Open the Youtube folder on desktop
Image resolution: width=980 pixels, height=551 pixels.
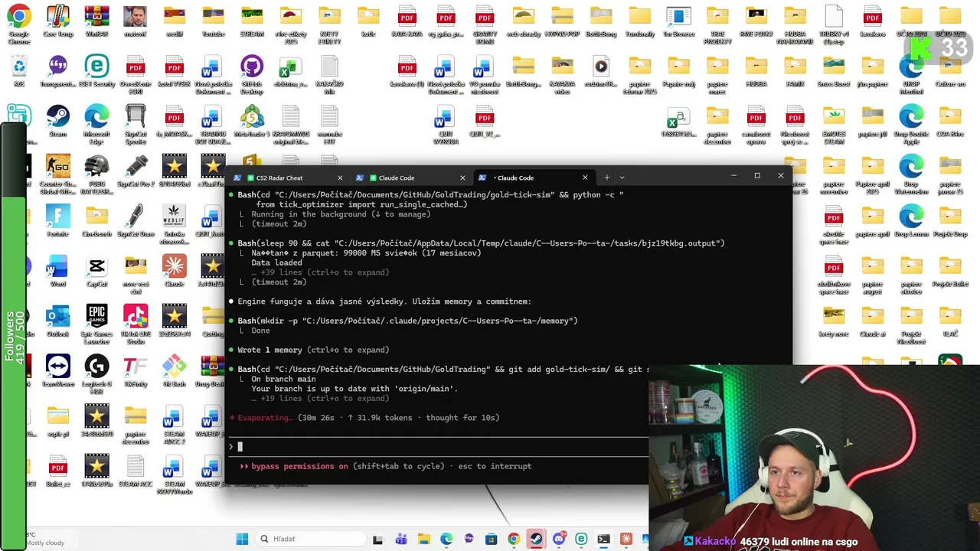(x=214, y=21)
